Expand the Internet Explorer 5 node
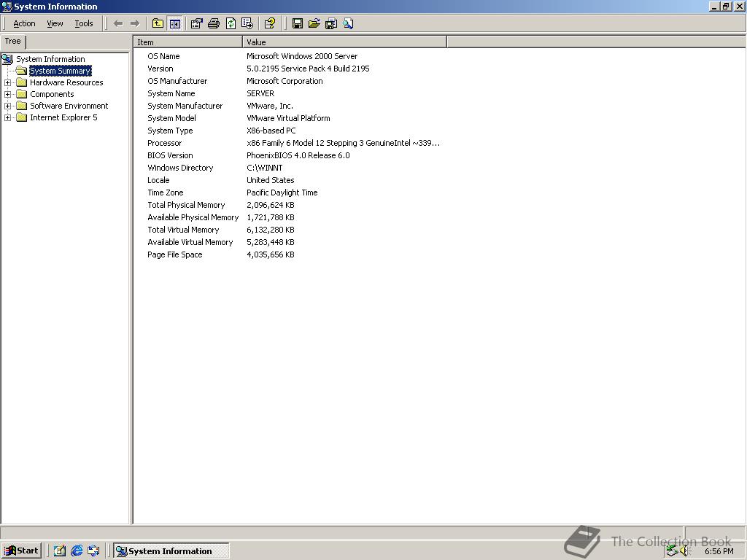The width and height of the screenshot is (747, 560). point(7,117)
